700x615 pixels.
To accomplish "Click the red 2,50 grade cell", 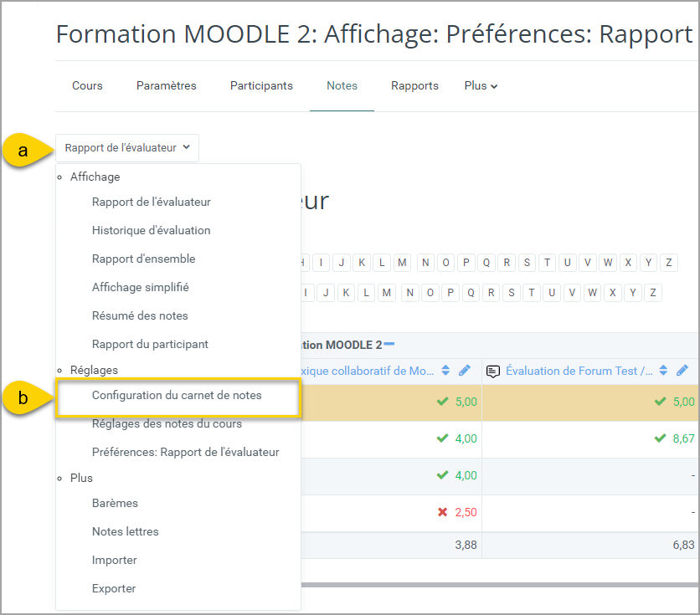I will point(392,513).
